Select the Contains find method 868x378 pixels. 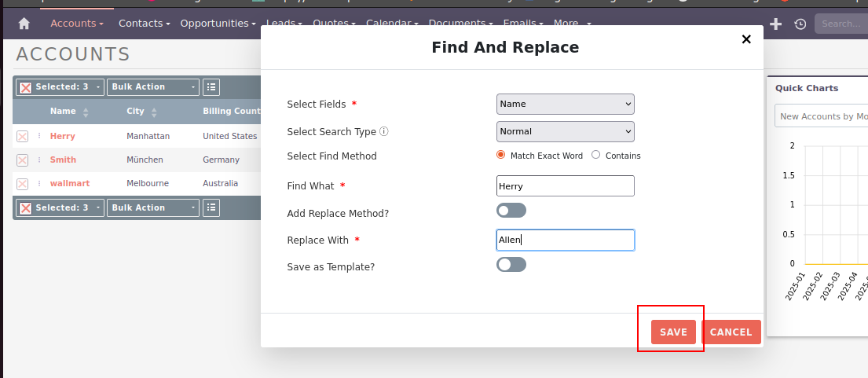pyautogui.click(x=595, y=155)
